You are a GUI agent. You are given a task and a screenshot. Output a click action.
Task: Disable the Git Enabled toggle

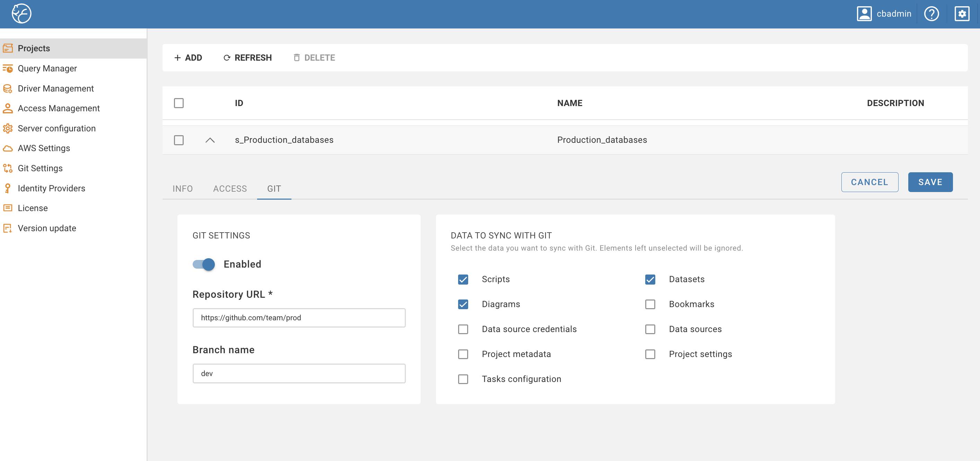(204, 264)
